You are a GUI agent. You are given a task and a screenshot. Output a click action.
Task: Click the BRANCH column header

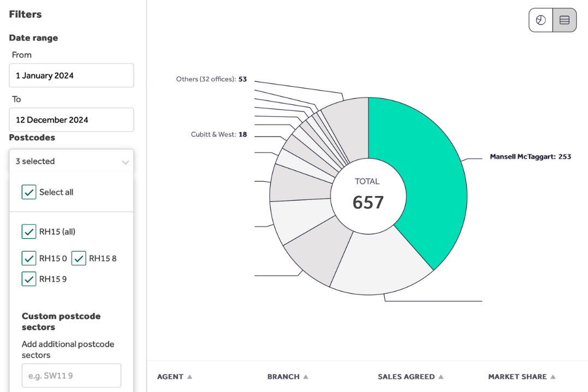coord(283,377)
